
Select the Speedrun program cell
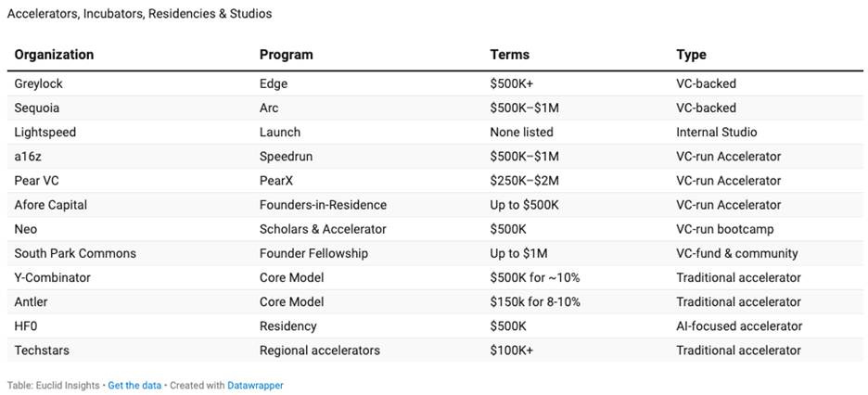286,157
